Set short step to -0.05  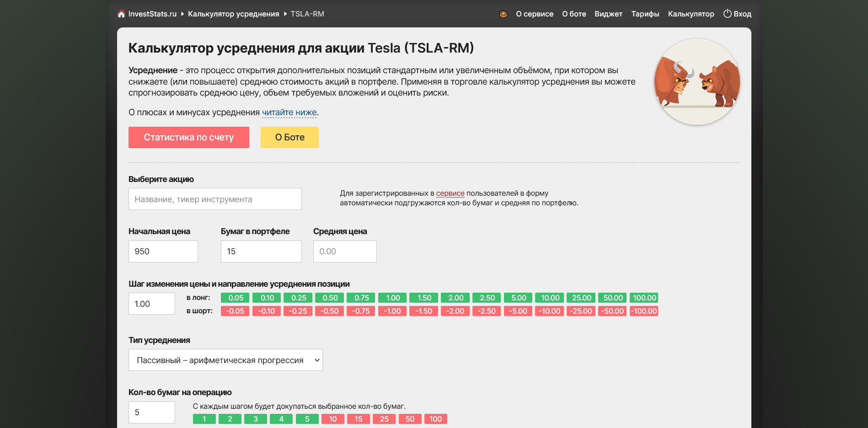tap(235, 311)
